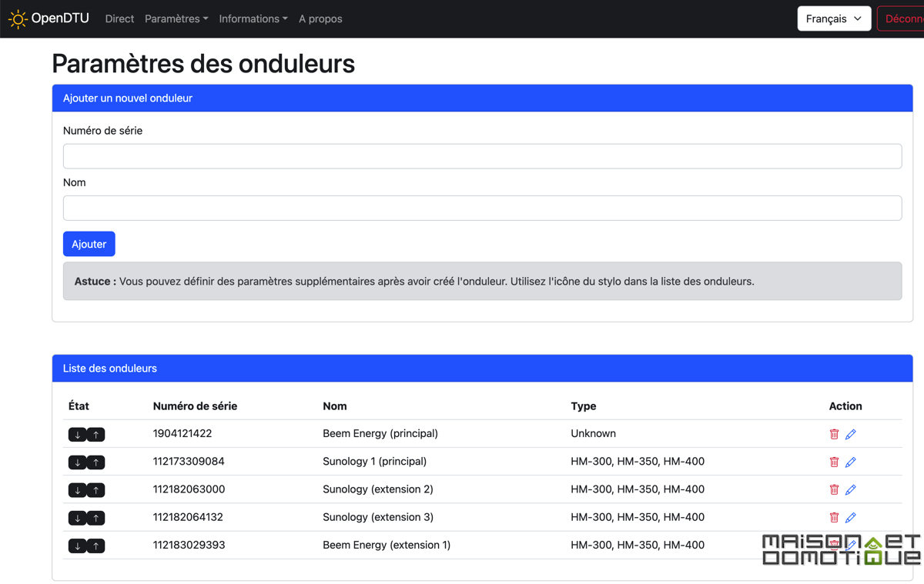The width and height of the screenshot is (924, 584).
Task: Open the A propos page
Action: pos(320,18)
